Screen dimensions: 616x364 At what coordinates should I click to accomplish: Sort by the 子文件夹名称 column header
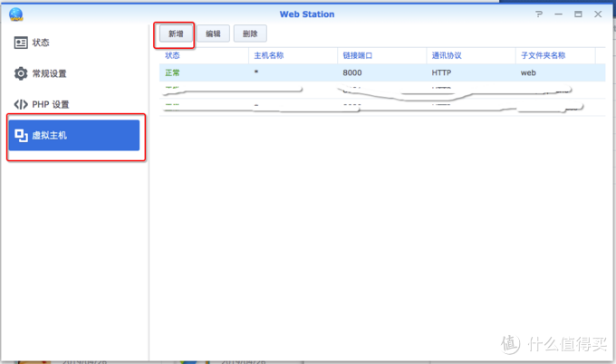pos(543,55)
